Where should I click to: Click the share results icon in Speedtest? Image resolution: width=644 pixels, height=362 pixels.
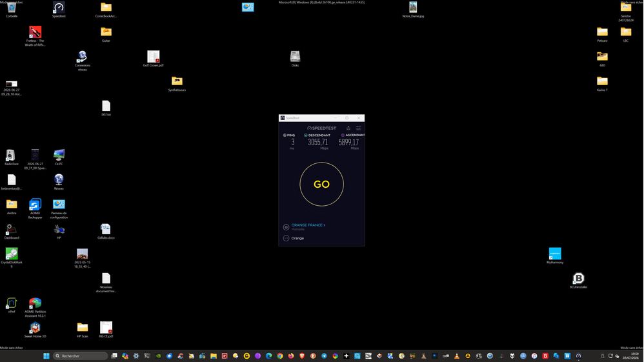pos(348,128)
